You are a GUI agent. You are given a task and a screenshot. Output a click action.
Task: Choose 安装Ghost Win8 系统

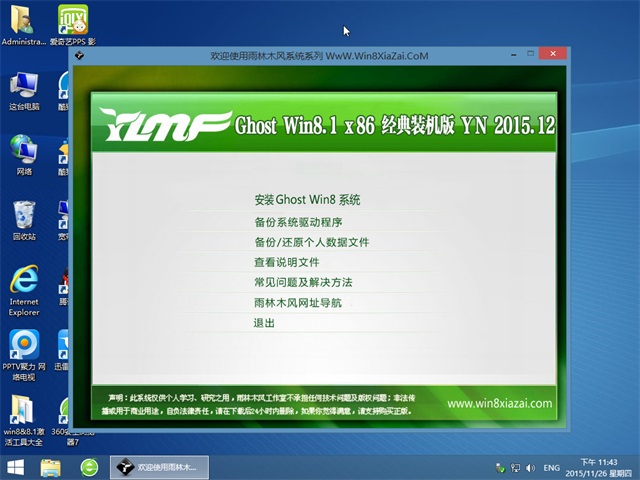pyautogui.click(x=307, y=200)
